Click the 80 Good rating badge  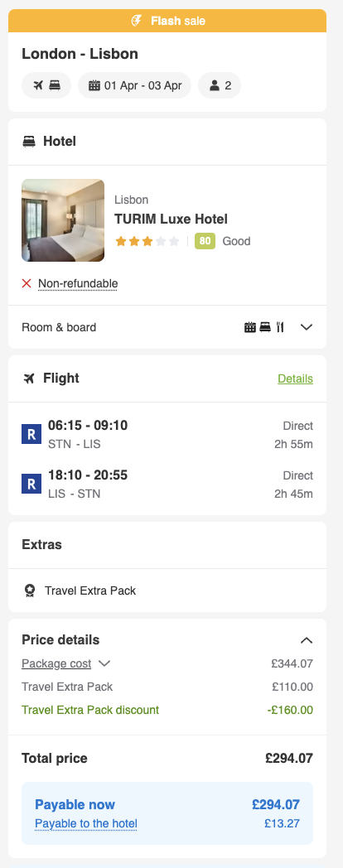tap(222, 241)
